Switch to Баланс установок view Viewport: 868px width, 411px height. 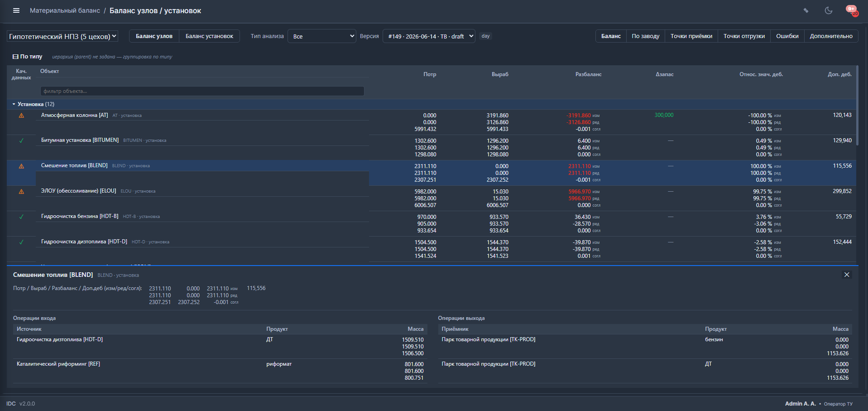click(209, 36)
